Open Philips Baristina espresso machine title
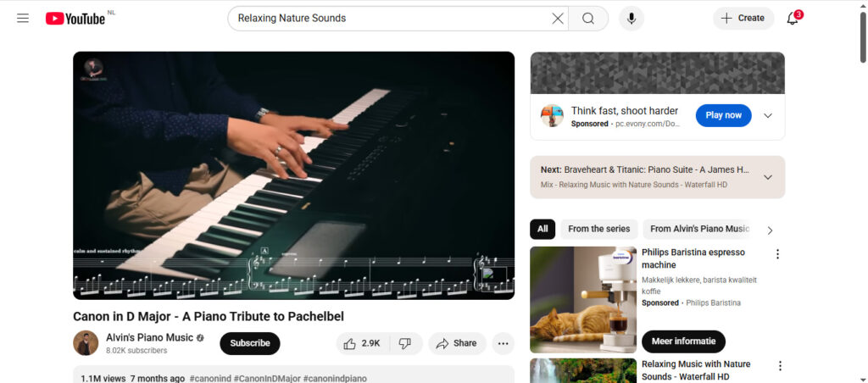This screenshot has width=868, height=383. coord(693,258)
